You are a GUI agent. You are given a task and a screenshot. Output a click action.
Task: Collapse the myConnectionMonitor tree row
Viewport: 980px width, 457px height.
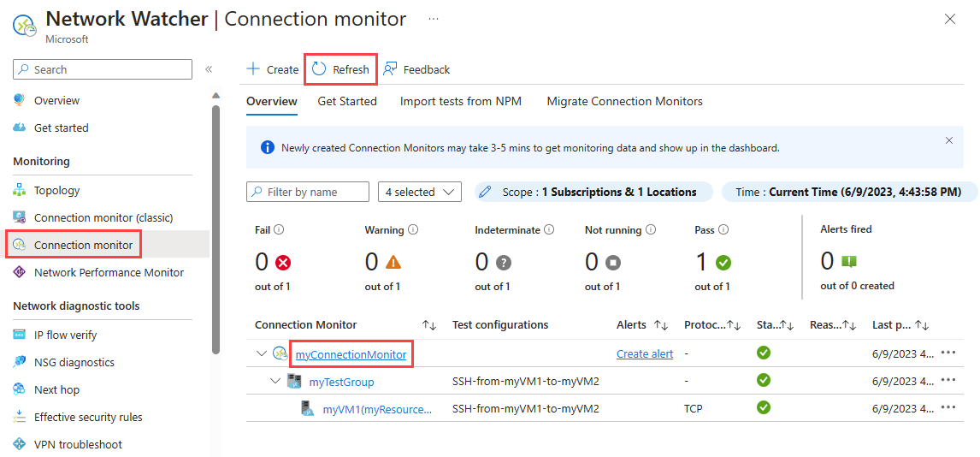point(261,353)
